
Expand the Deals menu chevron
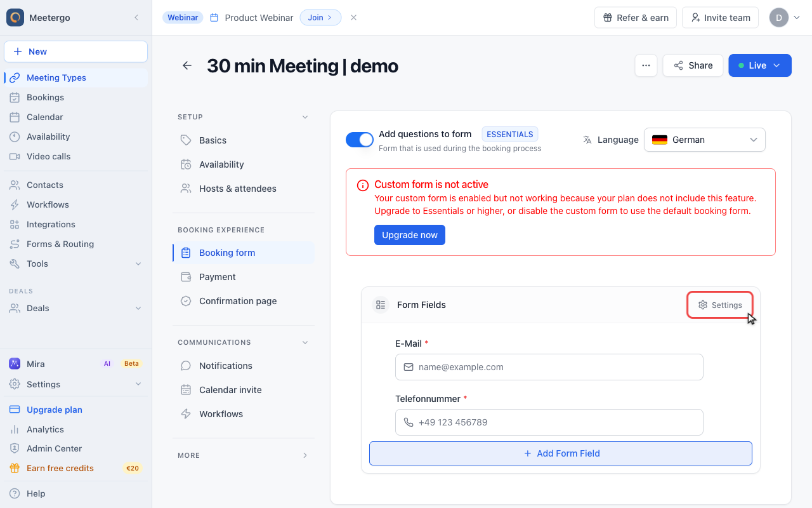pos(138,308)
